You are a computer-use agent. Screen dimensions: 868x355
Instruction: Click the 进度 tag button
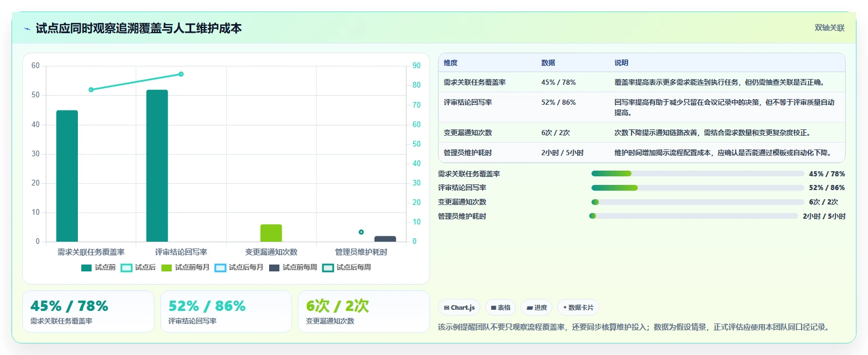pyautogui.click(x=536, y=307)
